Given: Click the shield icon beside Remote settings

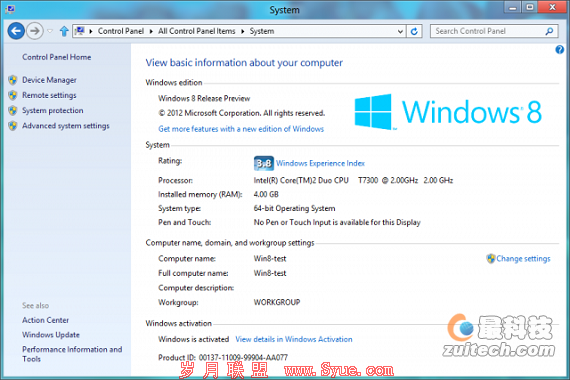Looking at the screenshot, I should click(x=13, y=95).
